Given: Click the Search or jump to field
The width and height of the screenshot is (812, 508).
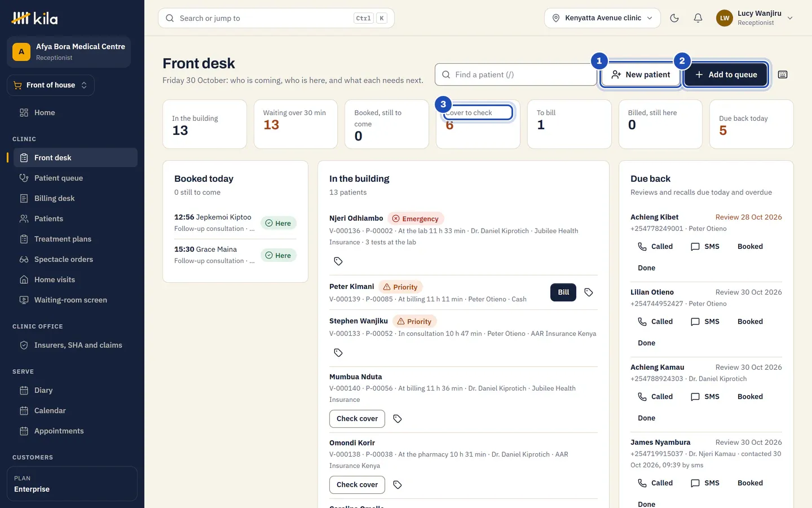Looking at the screenshot, I should (x=276, y=18).
